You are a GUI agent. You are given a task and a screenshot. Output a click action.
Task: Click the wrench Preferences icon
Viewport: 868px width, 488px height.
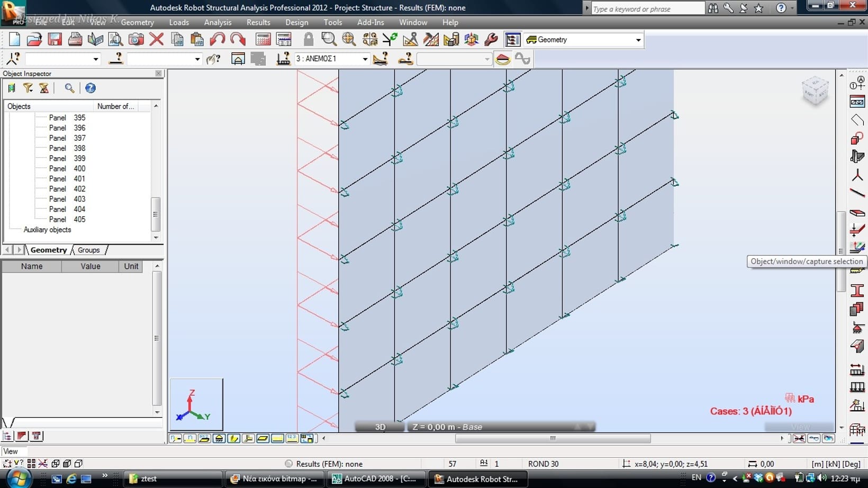click(x=491, y=40)
